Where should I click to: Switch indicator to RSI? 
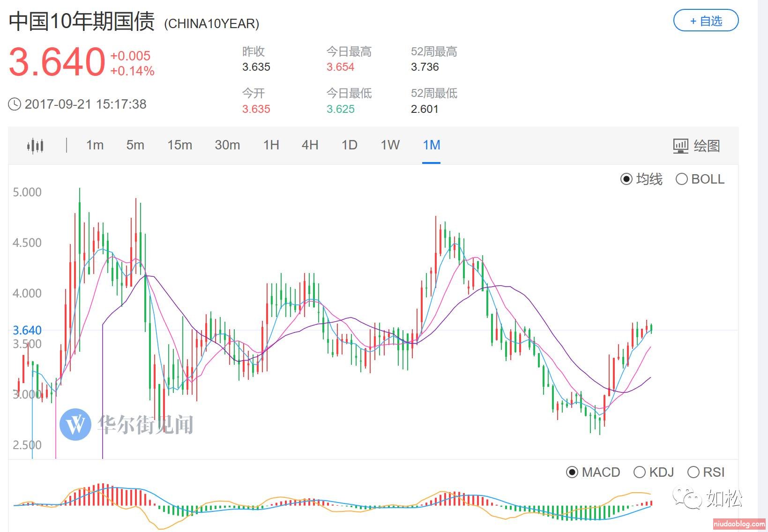pyautogui.click(x=693, y=472)
